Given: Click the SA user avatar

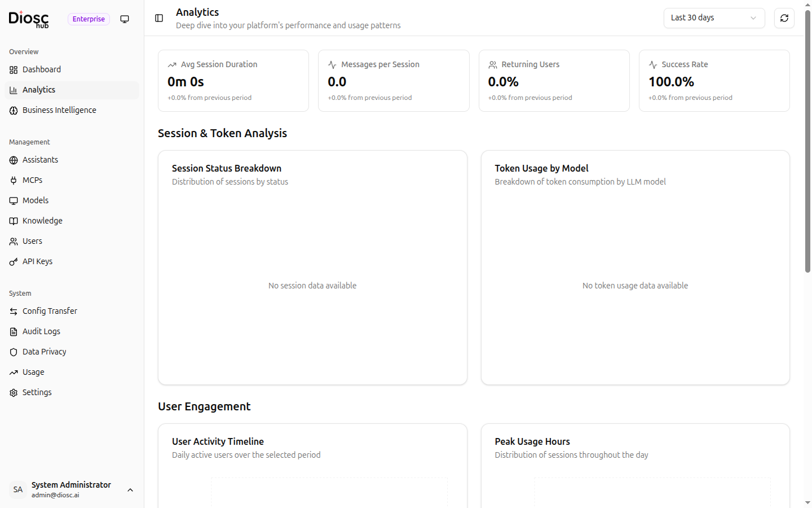Looking at the screenshot, I should pos(18,489).
